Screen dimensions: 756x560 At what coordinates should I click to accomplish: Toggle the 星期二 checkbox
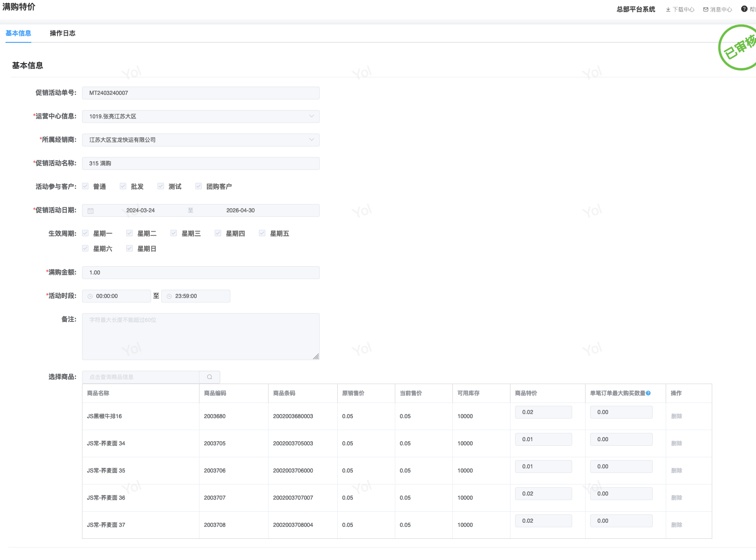pyautogui.click(x=129, y=233)
